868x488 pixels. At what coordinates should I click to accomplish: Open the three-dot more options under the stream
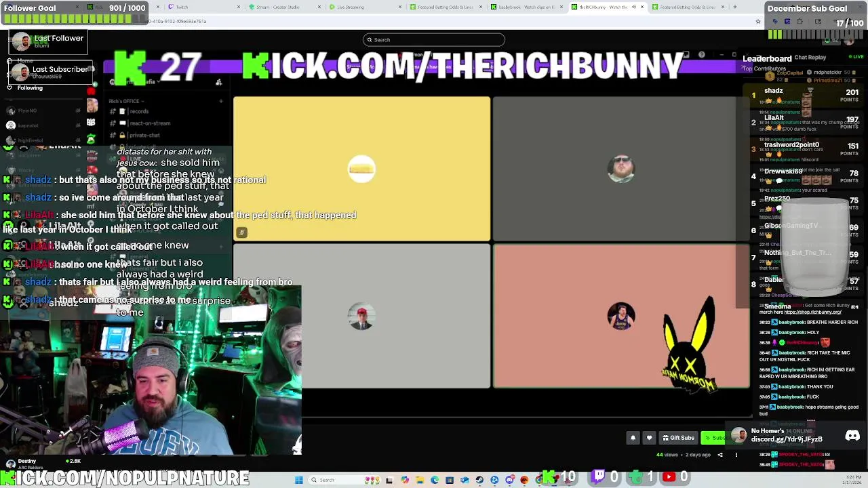(x=736, y=455)
